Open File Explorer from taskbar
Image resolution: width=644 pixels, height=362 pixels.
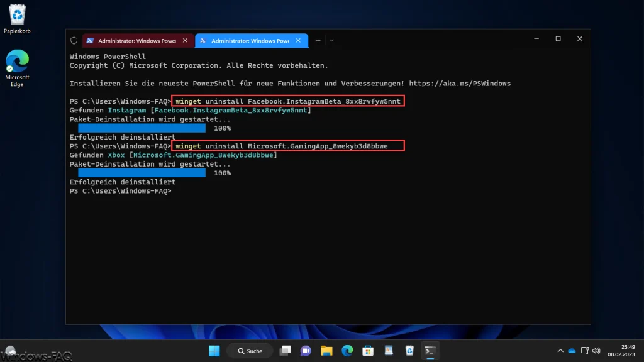pos(326,351)
